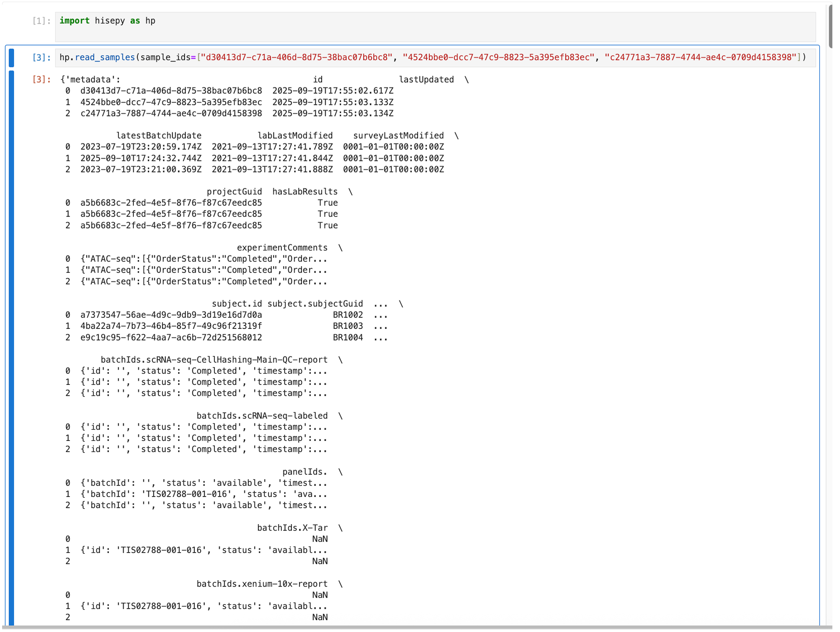Collapse cell 3 output using blue bar
Viewport: 840px width, 632px height.
11,340
